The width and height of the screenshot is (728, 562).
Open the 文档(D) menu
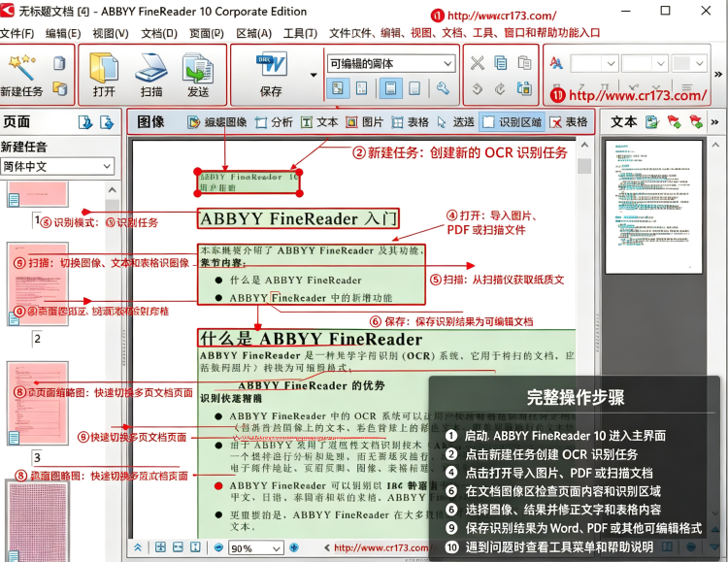point(159,33)
